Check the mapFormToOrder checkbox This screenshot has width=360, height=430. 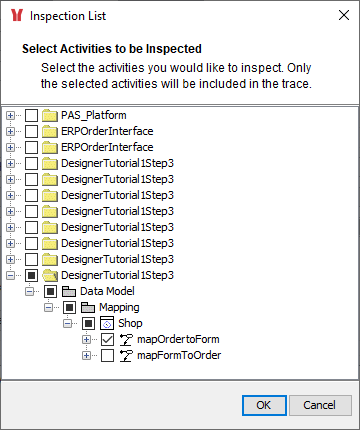coord(107,355)
